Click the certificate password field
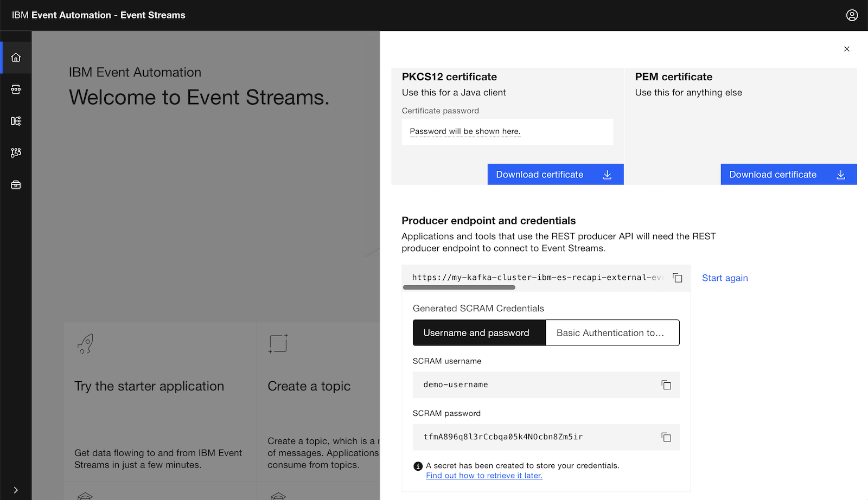The image size is (868, 500). pos(507,132)
